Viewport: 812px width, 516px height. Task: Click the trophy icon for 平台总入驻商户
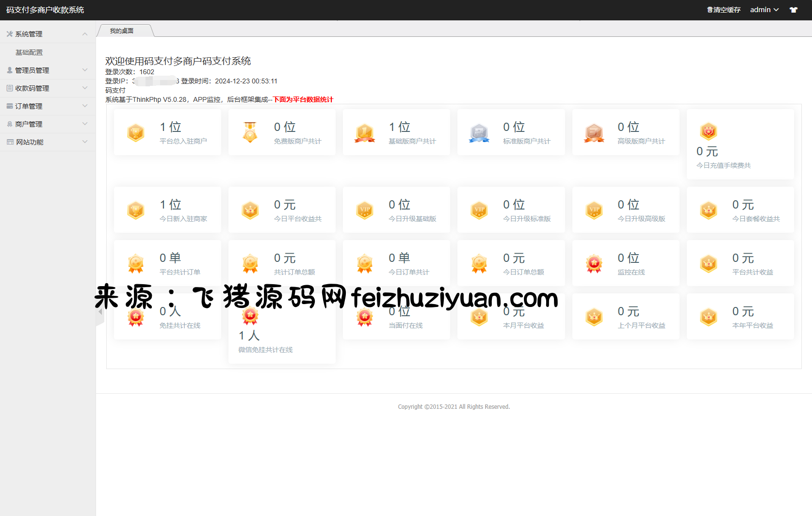[136, 132]
